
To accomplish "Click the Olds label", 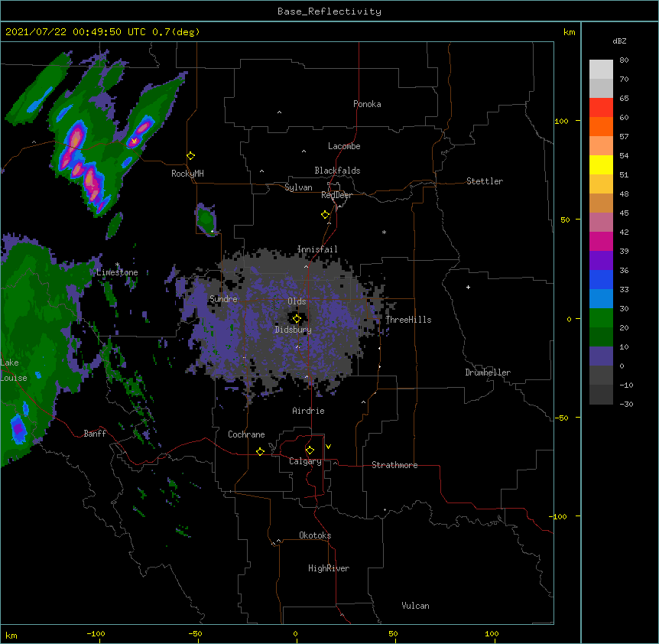I will click(297, 301).
